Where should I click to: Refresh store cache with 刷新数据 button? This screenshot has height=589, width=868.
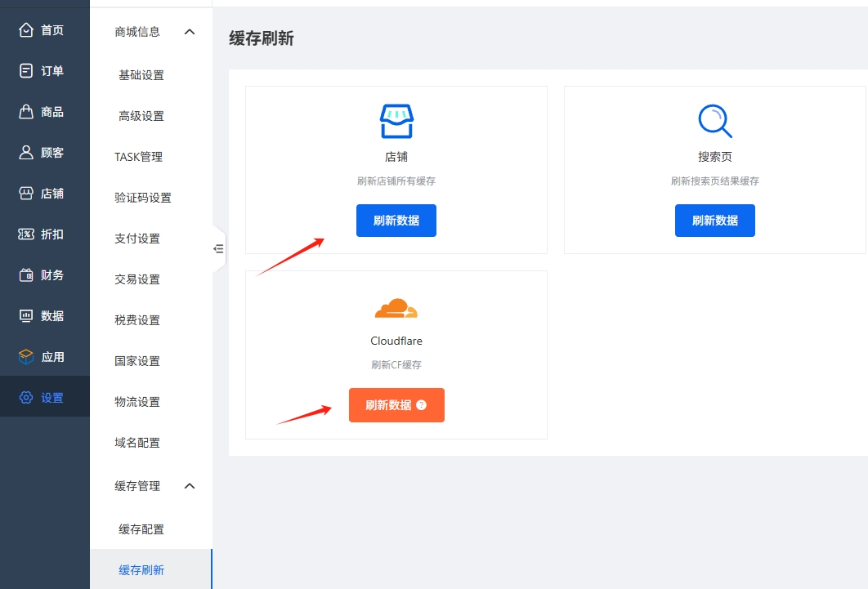[396, 221]
